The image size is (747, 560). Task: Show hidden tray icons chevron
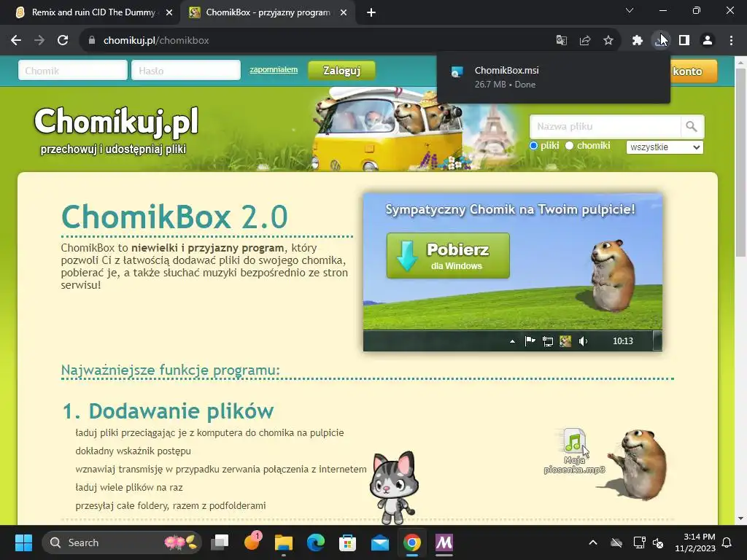tap(593, 542)
